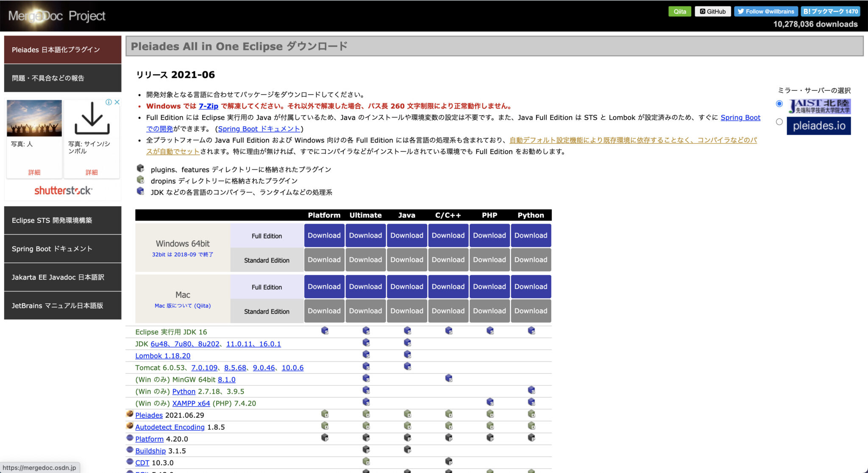
Task: Click Lombok row icon under Java
Action: point(407,354)
